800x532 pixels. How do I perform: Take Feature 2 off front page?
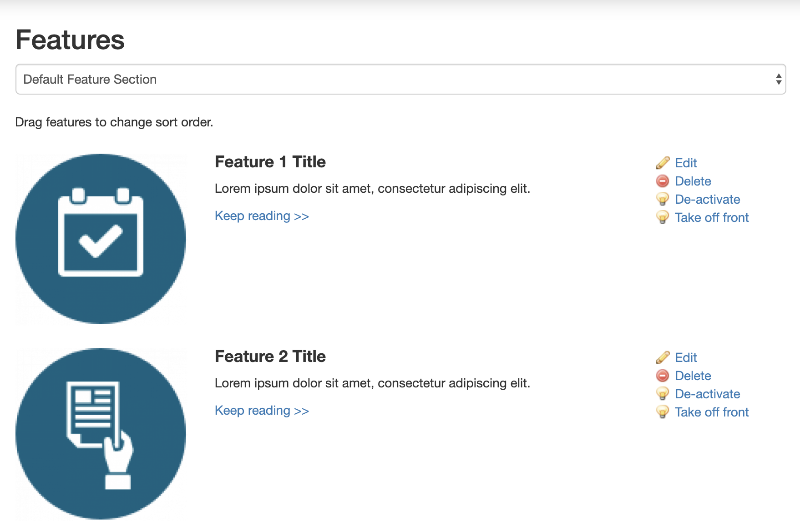(x=712, y=412)
